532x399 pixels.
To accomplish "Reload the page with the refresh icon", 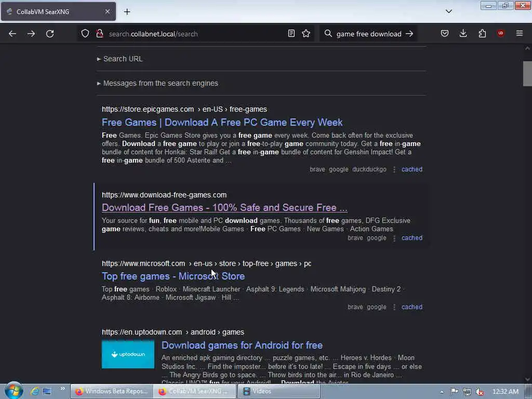I will point(50,34).
